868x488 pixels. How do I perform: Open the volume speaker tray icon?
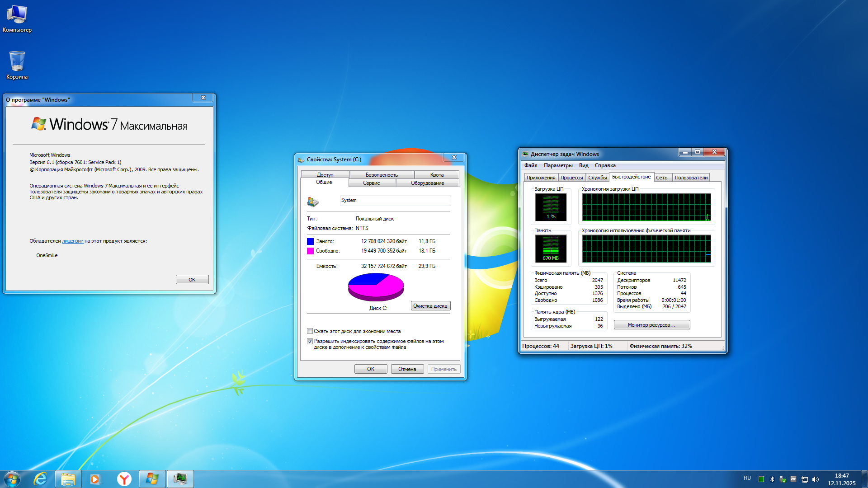coord(816,479)
